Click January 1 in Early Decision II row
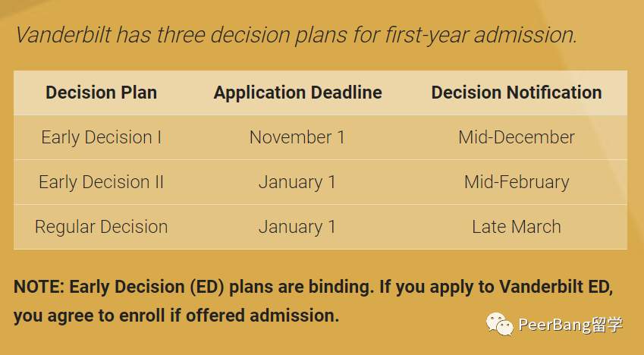Viewport: 644px width, 355px height. 297,182
